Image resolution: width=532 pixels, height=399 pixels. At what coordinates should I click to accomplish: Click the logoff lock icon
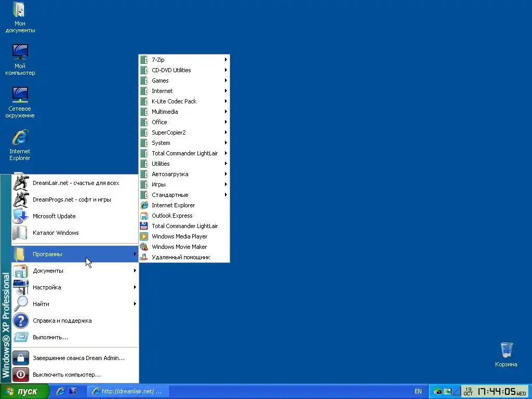(21, 358)
